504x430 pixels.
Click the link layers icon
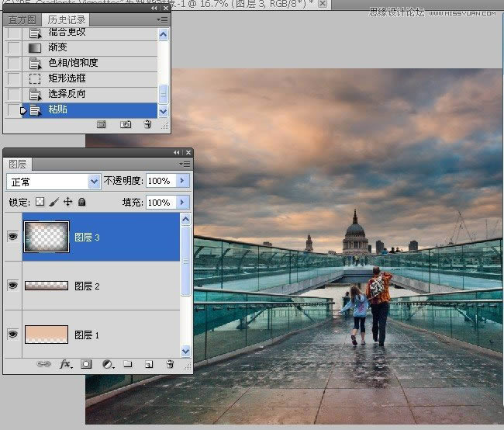46,363
